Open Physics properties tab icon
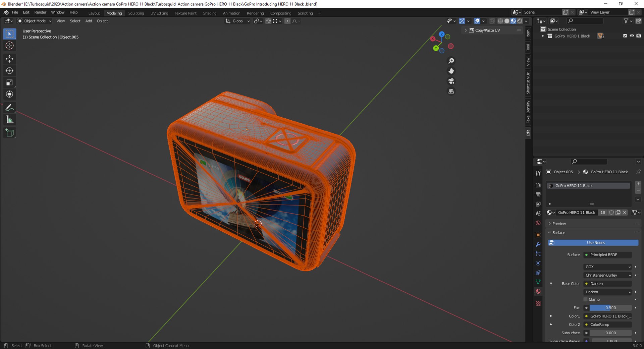Image resolution: width=644 pixels, height=349 pixels. (538, 263)
